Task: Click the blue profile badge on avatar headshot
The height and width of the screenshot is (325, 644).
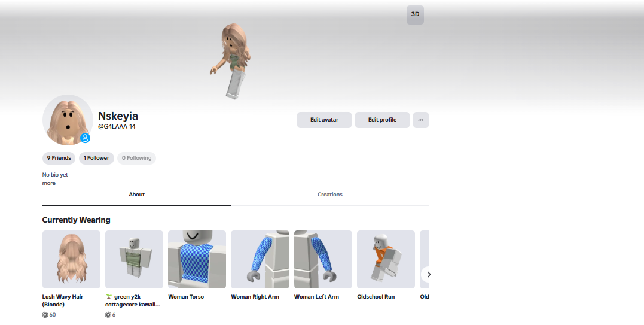Action: coord(85,138)
